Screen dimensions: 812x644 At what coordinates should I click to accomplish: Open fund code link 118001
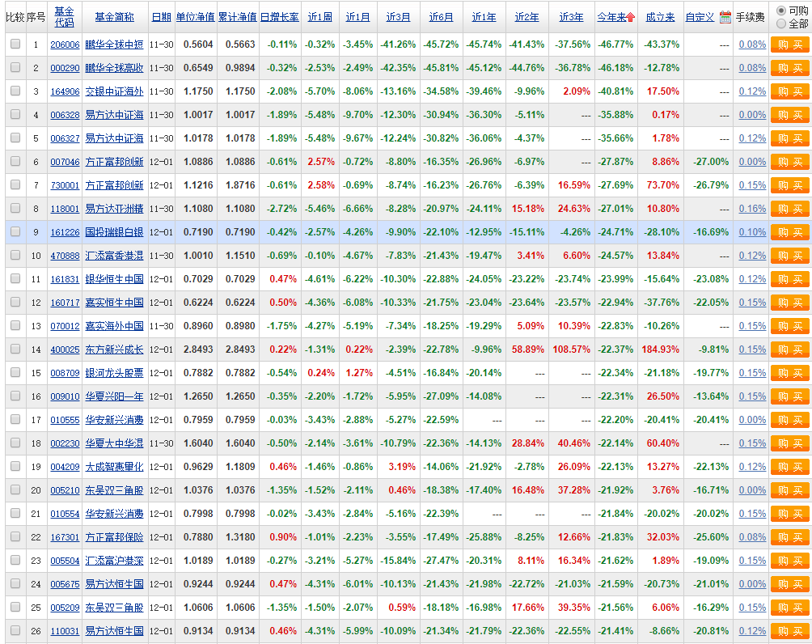point(65,209)
